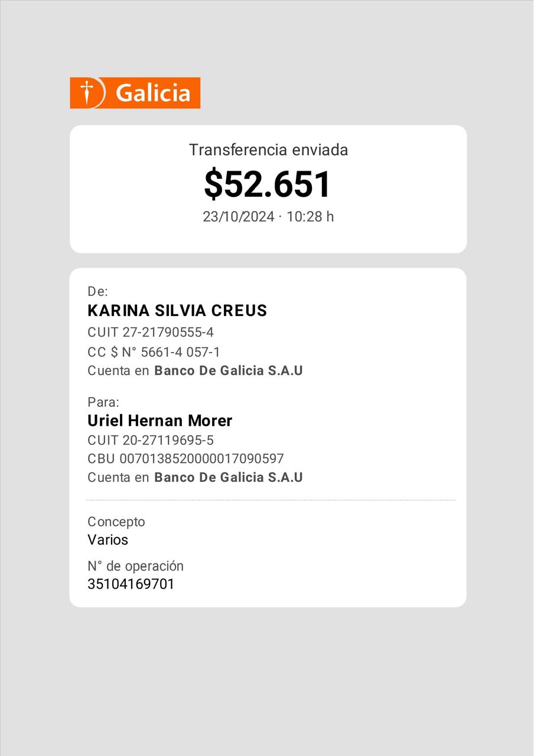Click the 10:28 h timestamp
The height and width of the screenshot is (756, 534).
pos(310,217)
